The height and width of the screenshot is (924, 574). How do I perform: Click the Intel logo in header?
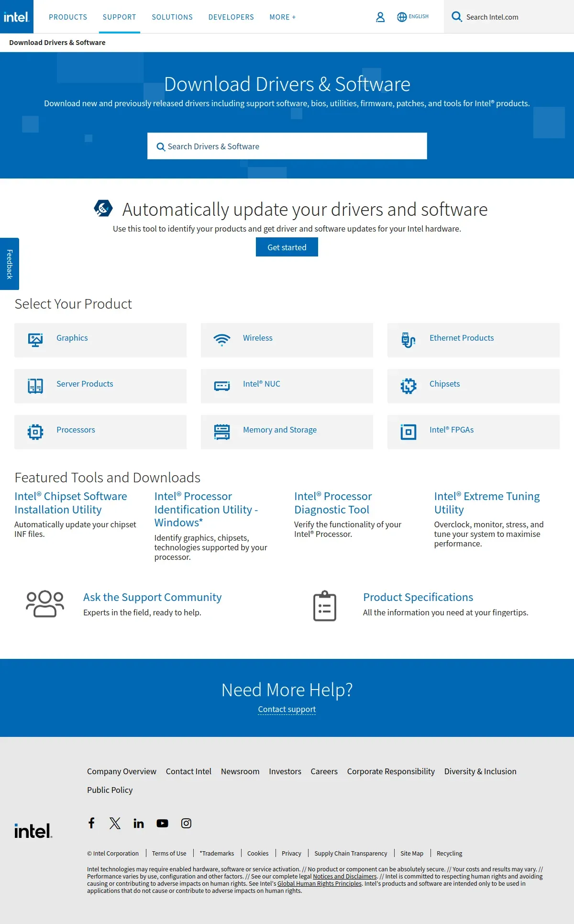tap(17, 17)
